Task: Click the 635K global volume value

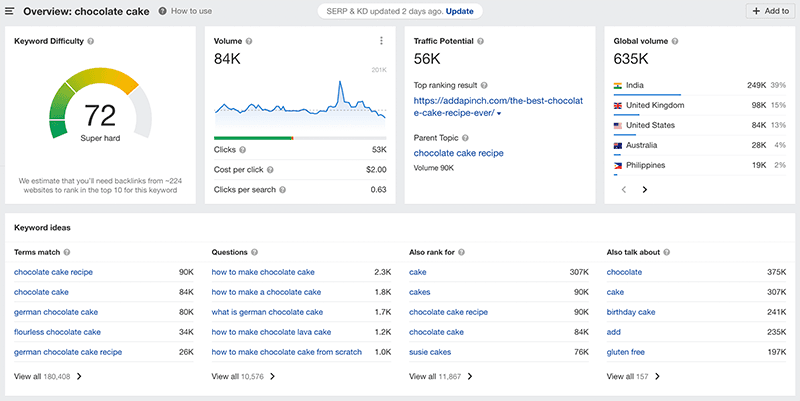Action: [x=631, y=59]
